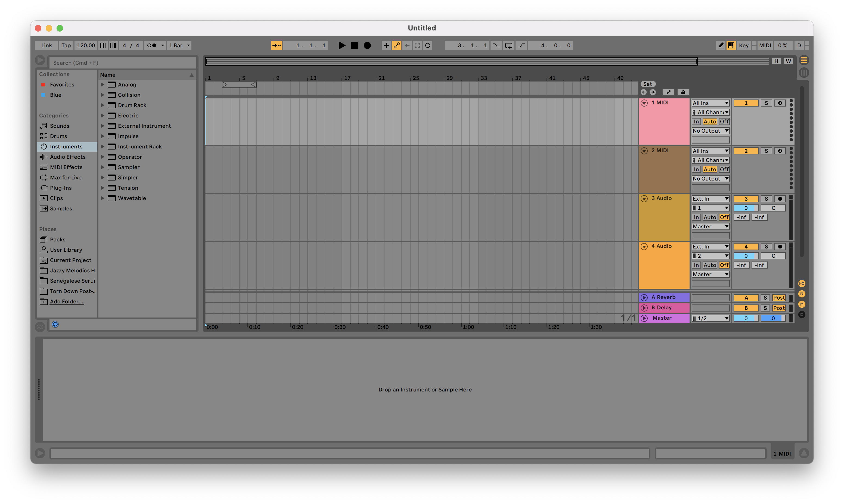Select Drums category in browser
Image resolution: width=844 pixels, height=504 pixels.
67,136
